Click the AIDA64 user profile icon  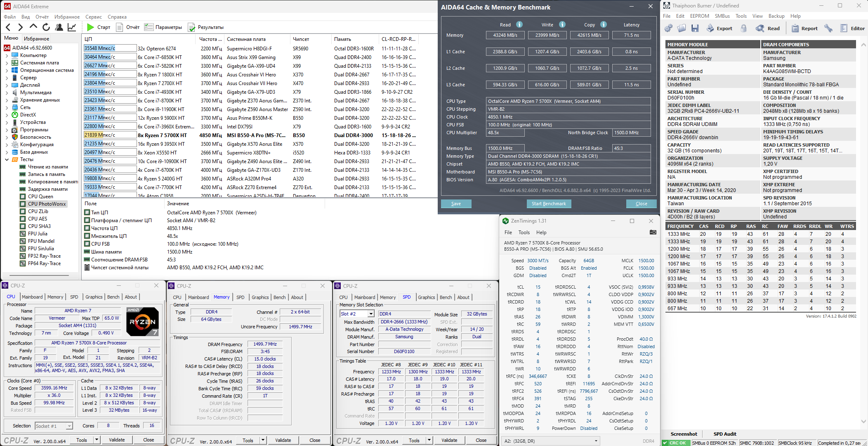[59, 27]
